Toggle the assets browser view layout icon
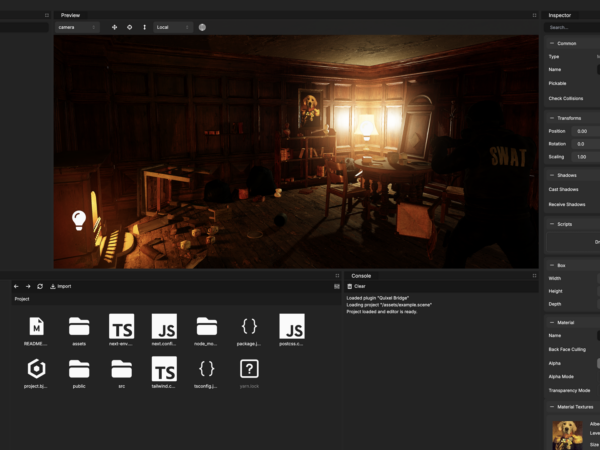This screenshot has height=450, width=600. [x=337, y=286]
